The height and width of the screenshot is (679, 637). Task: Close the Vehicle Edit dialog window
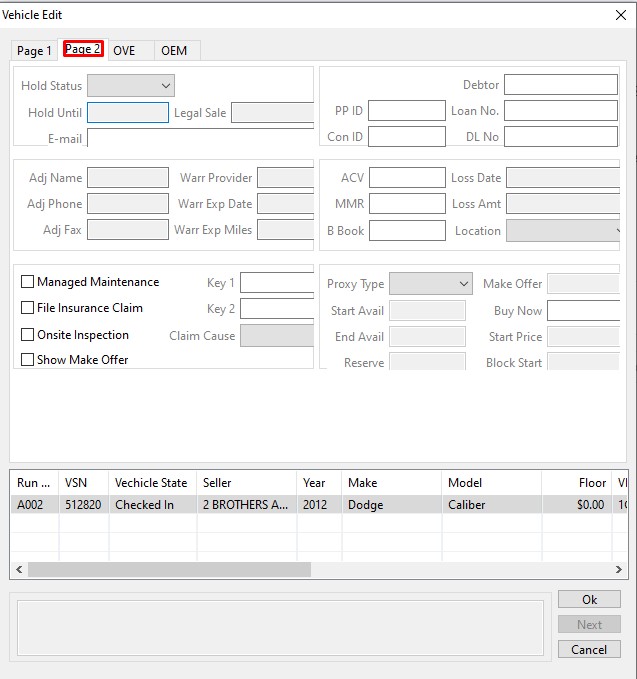(620, 14)
